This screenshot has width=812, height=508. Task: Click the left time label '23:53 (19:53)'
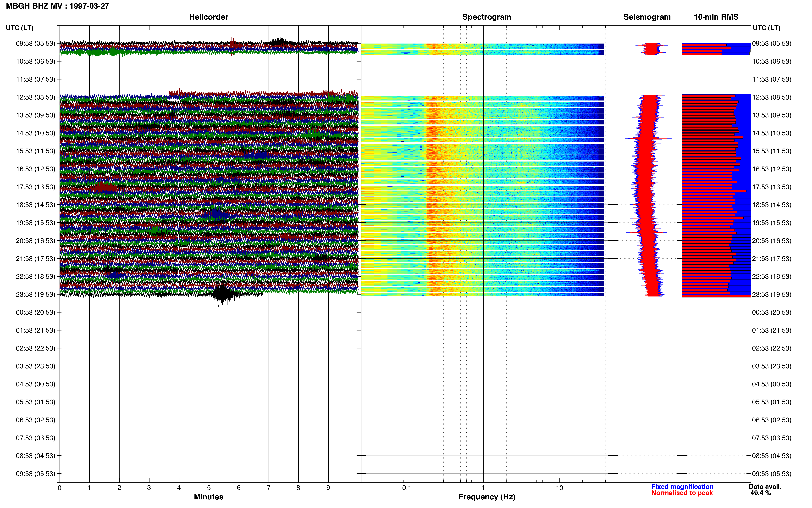35,294
